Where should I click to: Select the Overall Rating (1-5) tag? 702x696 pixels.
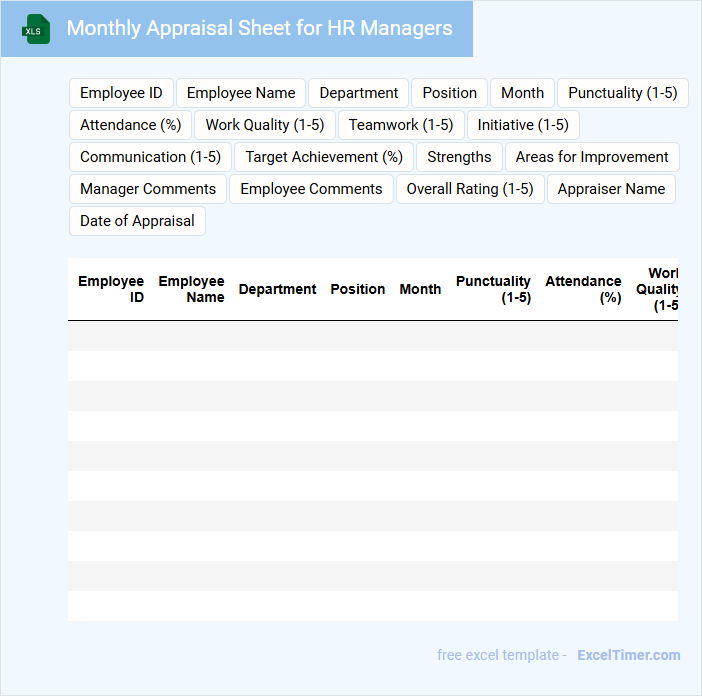tap(470, 189)
